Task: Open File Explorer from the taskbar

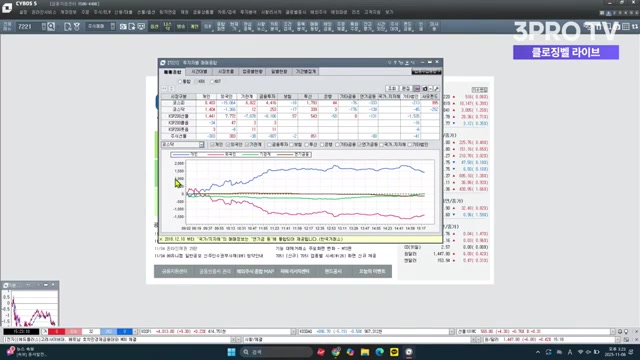Action: coord(364,352)
